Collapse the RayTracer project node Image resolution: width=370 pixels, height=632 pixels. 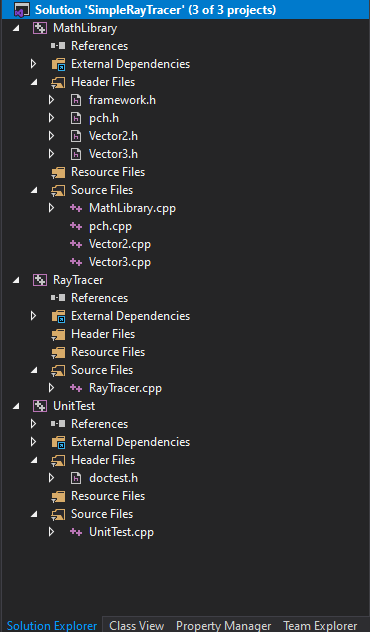[x=16, y=280]
